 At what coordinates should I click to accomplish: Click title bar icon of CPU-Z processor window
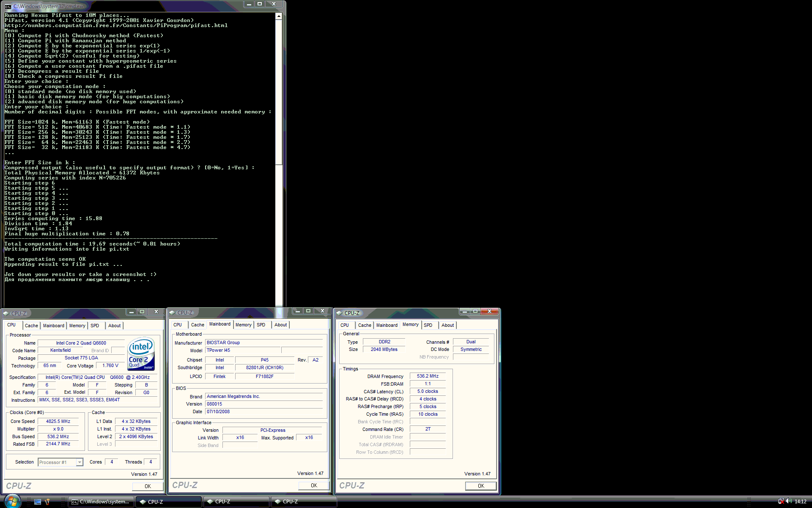point(6,314)
